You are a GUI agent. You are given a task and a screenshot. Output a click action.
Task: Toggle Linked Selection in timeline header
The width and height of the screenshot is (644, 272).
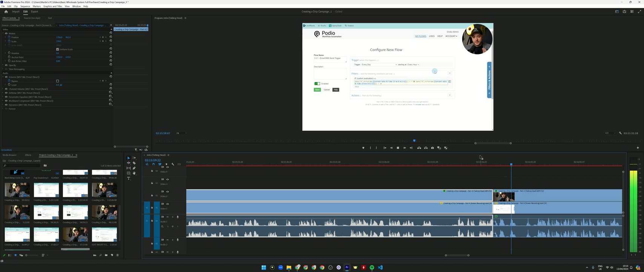coord(160,164)
